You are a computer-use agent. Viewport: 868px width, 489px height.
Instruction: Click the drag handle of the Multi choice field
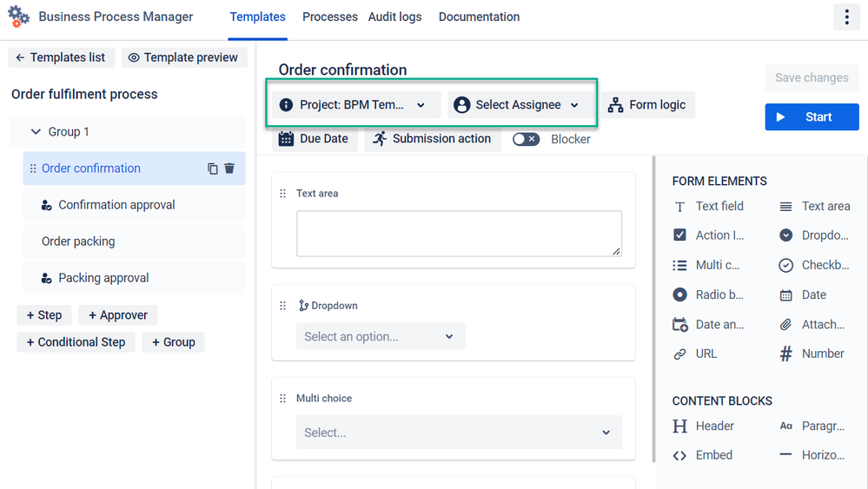pos(283,399)
